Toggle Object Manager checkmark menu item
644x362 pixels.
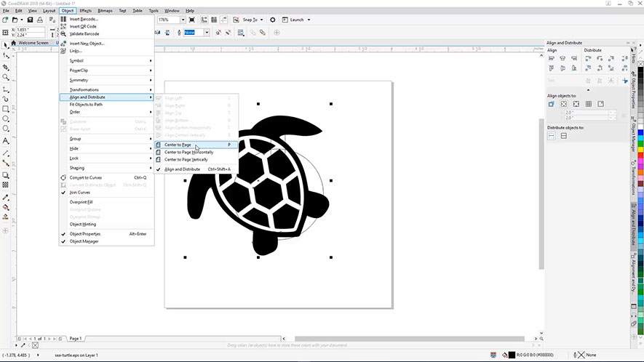(x=84, y=241)
